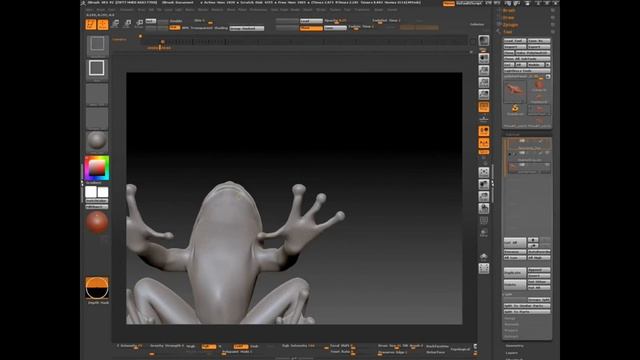Open the Alpha menu in menu bar
The image size is (640, 360).
click(x=90, y=9)
